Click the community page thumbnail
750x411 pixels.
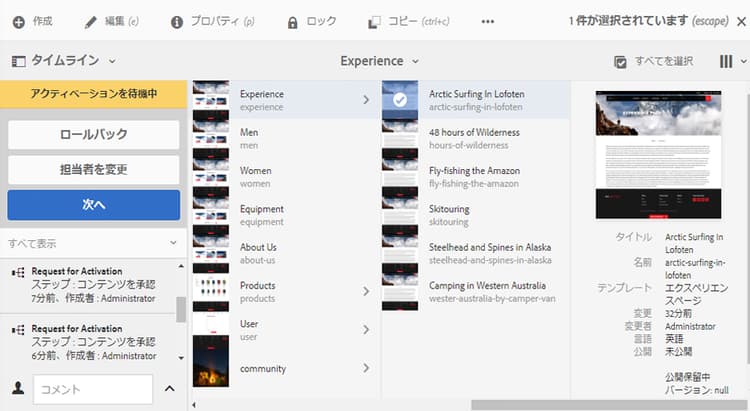tap(211, 361)
